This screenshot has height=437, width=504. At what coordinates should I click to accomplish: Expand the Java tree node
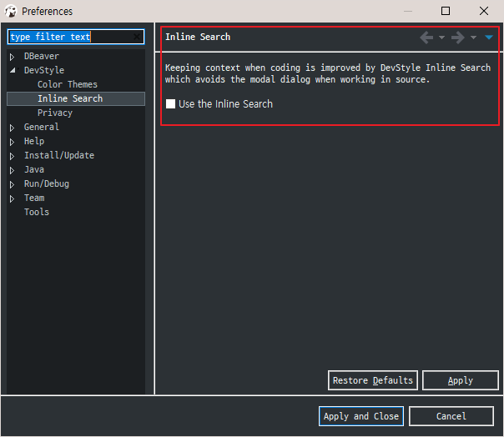click(x=12, y=170)
